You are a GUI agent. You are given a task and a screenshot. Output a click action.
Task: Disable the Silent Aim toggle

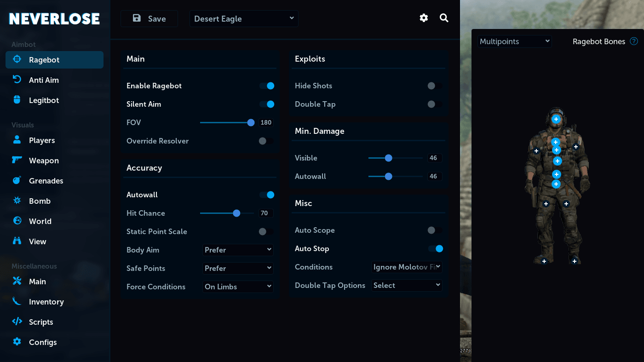click(267, 104)
